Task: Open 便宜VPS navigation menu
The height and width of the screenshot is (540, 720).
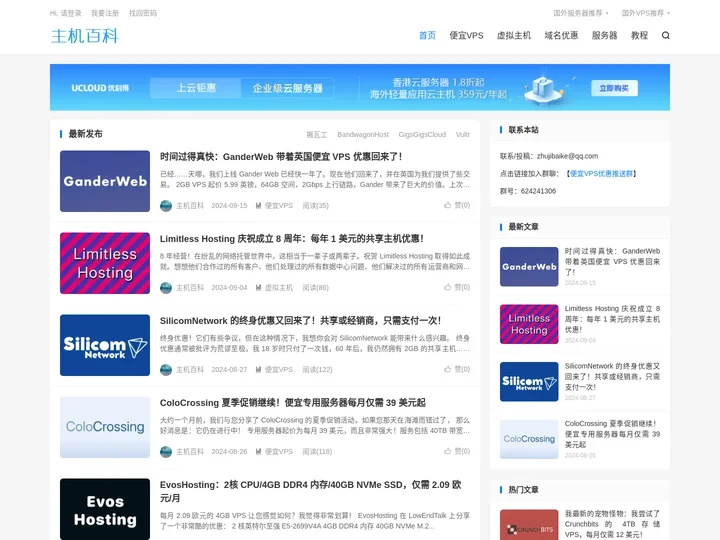Action: point(466,35)
